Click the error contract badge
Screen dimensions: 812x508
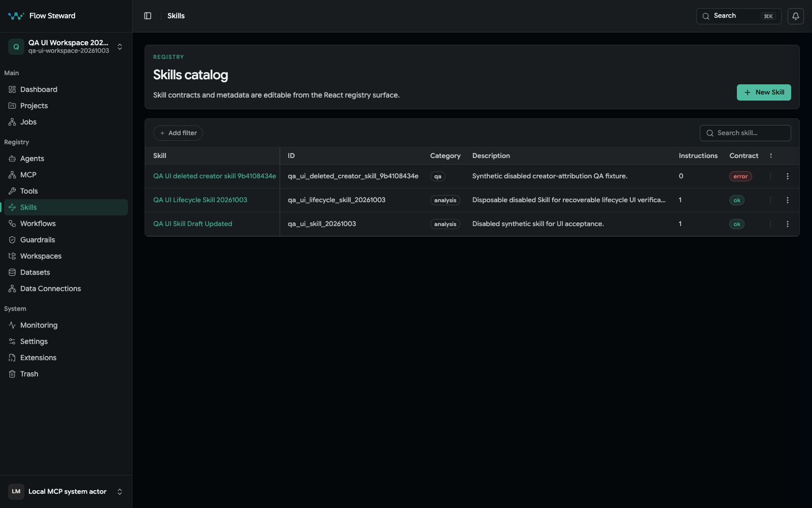(740, 176)
